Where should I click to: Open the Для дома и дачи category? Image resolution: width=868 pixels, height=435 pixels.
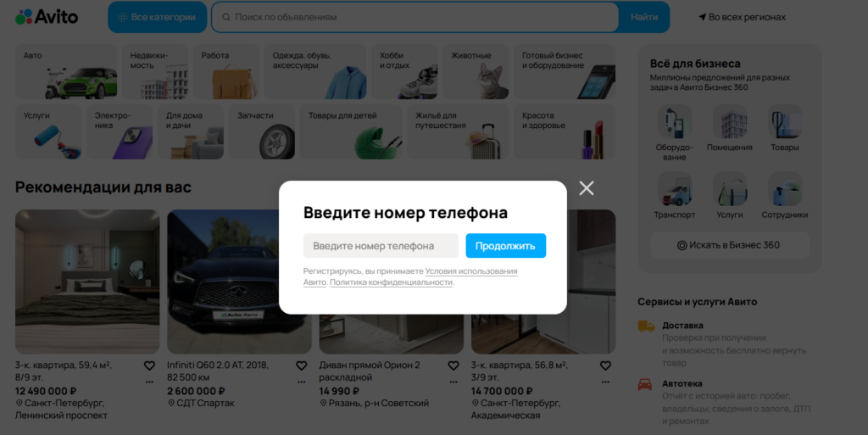(x=191, y=131)
